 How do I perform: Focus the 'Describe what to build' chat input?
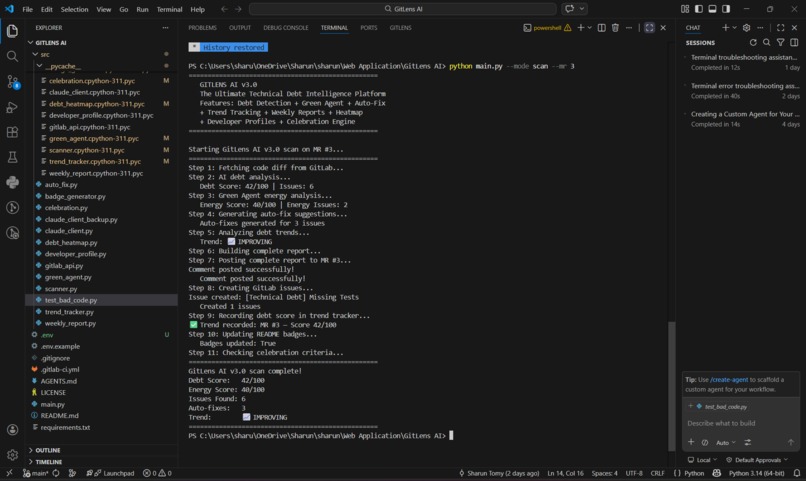741,423
